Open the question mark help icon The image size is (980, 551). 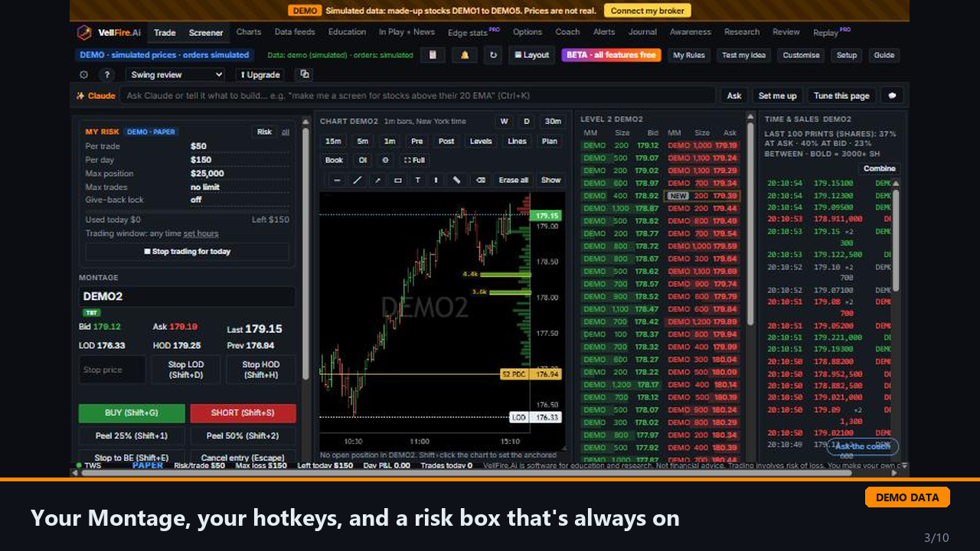(107, 75)
